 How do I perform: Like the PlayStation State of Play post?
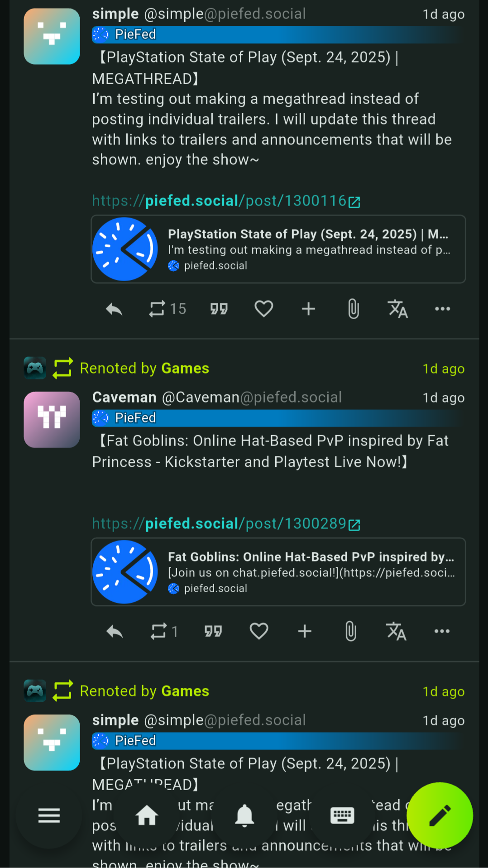(x=263, y=309)
